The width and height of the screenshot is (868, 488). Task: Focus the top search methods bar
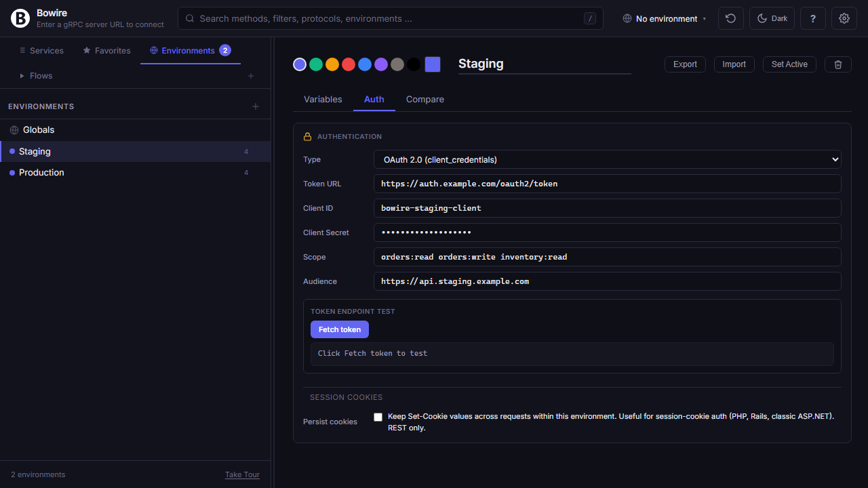pyautogui.click(x=391, y=19)
